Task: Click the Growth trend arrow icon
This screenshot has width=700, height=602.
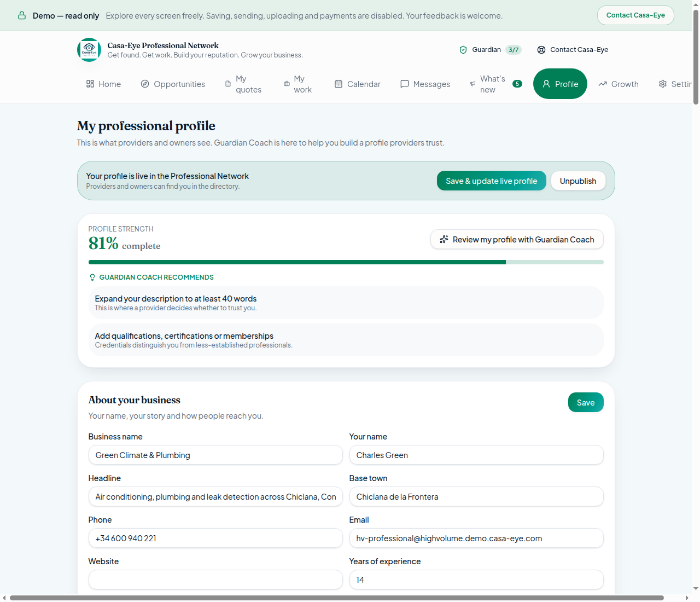Action: pyautogui.click(x=603, y=84)
